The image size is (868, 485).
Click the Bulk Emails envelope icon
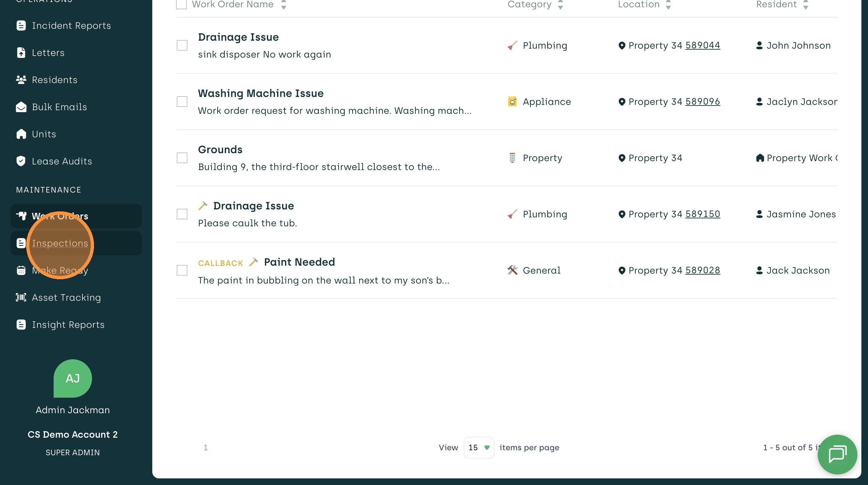[21, 107]
